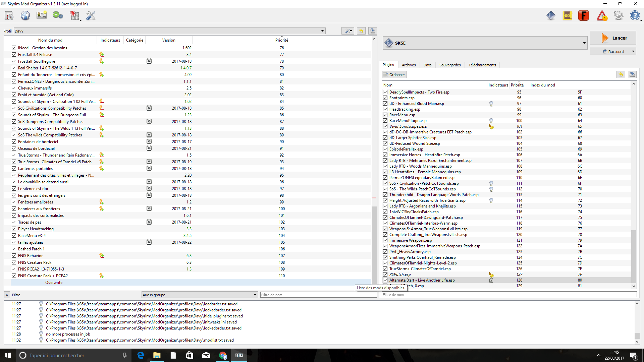
Task: Toggle the RaceMenu.esp plugin checkbox
Action: click(x=385, y=115)
